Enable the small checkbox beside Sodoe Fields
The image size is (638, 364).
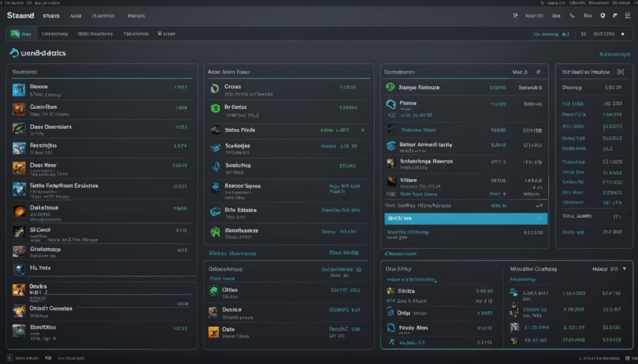point(361,130)
